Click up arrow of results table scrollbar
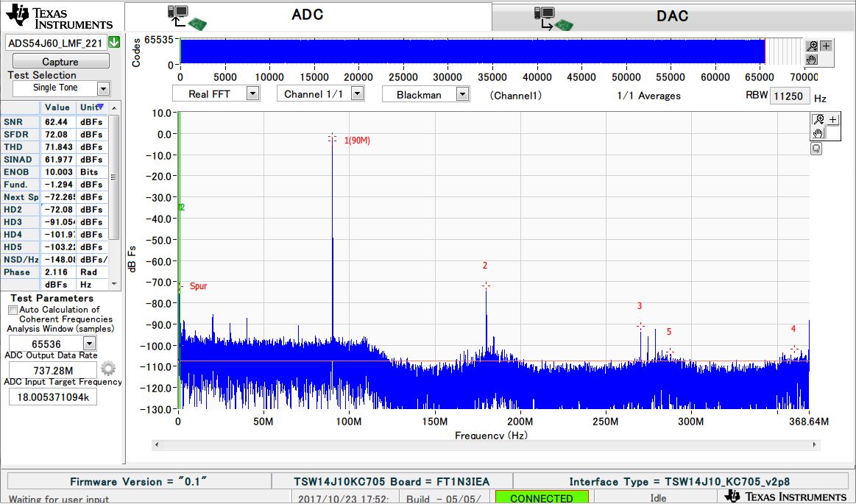856x504 pixels. pos(114,108)
